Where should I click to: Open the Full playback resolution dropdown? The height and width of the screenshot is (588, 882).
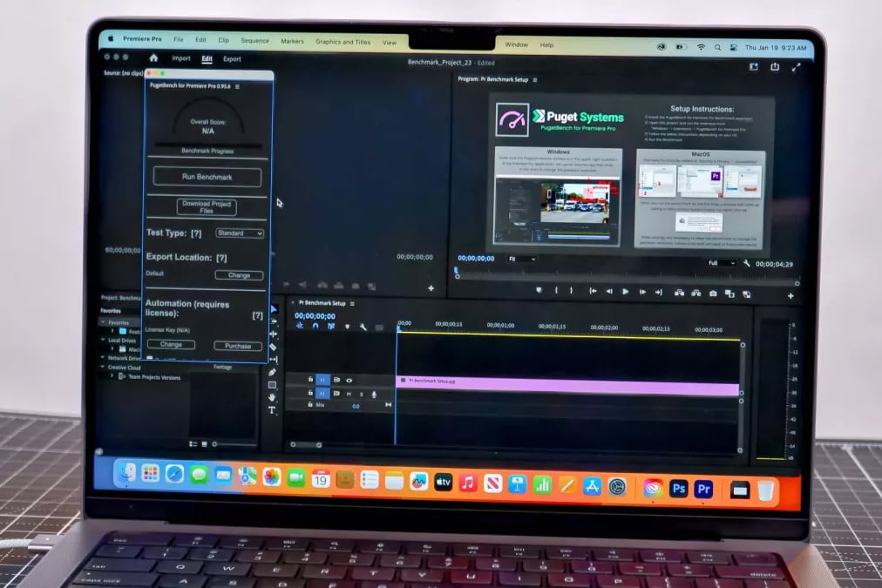point(722,262)
